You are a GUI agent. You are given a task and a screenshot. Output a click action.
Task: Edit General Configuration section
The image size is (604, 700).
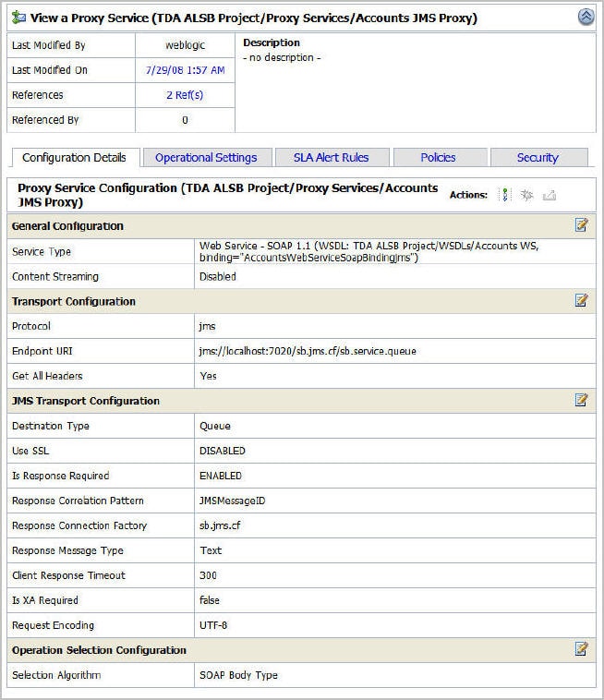[581, 225]
